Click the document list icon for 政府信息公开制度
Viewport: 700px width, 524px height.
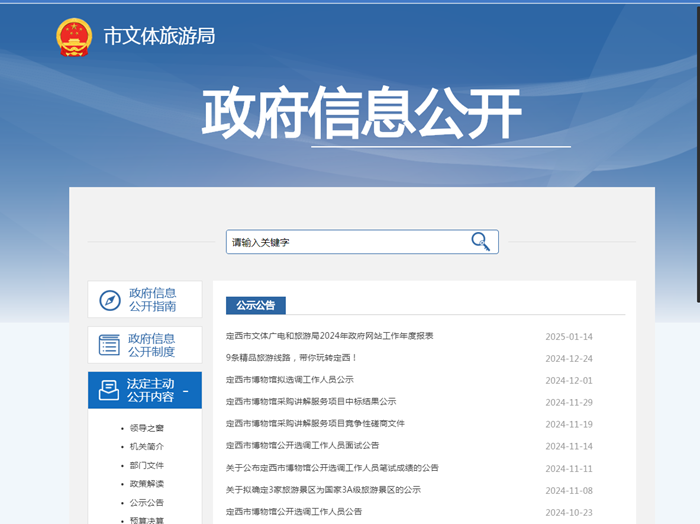click(x=109, y=345)
